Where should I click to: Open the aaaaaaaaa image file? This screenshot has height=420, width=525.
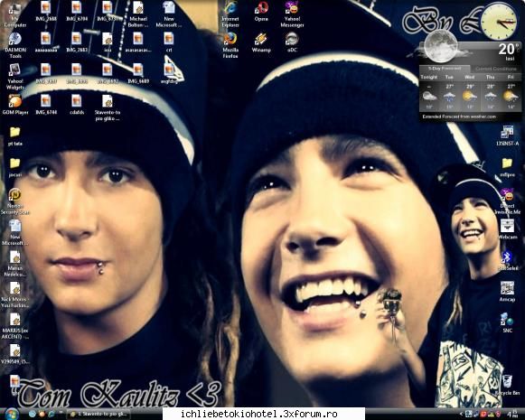[46, 42]
